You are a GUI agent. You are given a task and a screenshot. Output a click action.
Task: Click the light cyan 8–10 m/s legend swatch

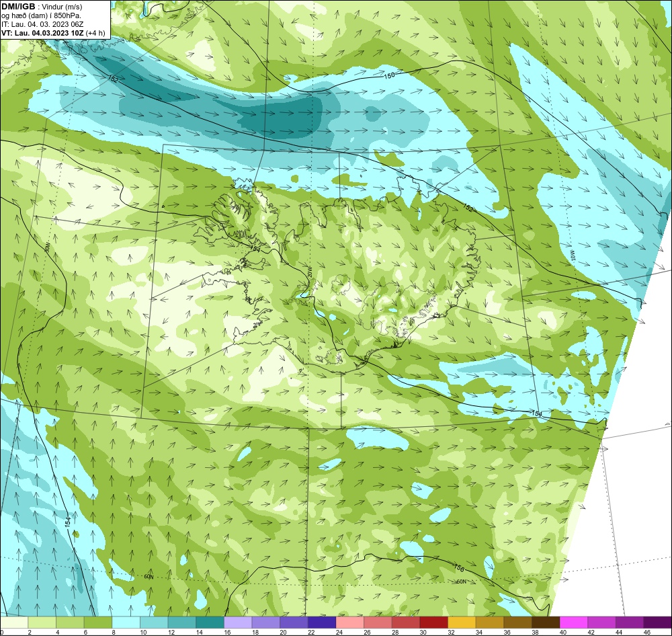[126, 622]
